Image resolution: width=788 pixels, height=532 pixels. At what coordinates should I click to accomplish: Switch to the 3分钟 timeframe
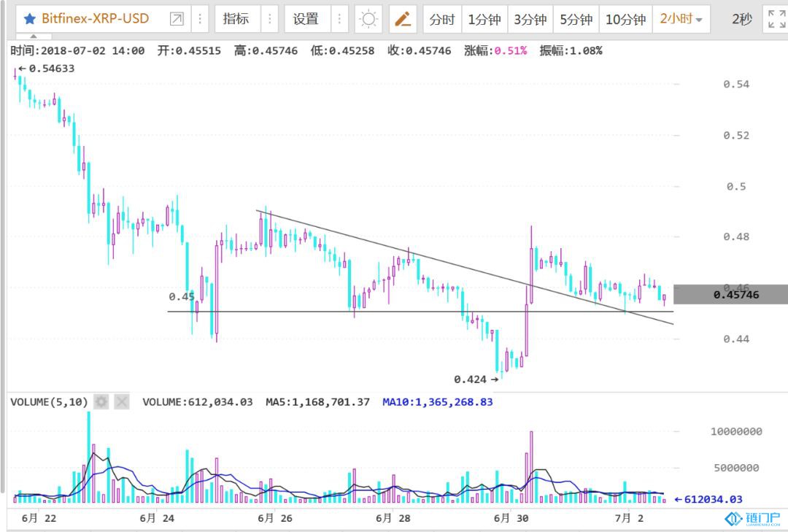(530, 19)
